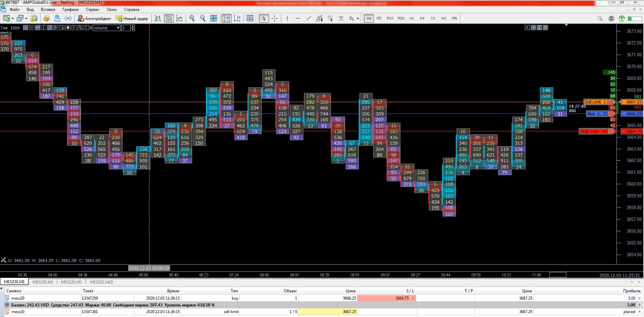644x317 pixels.
Task: Click the 3664.75 S/L cell
Action: click(x=387, y=298)
